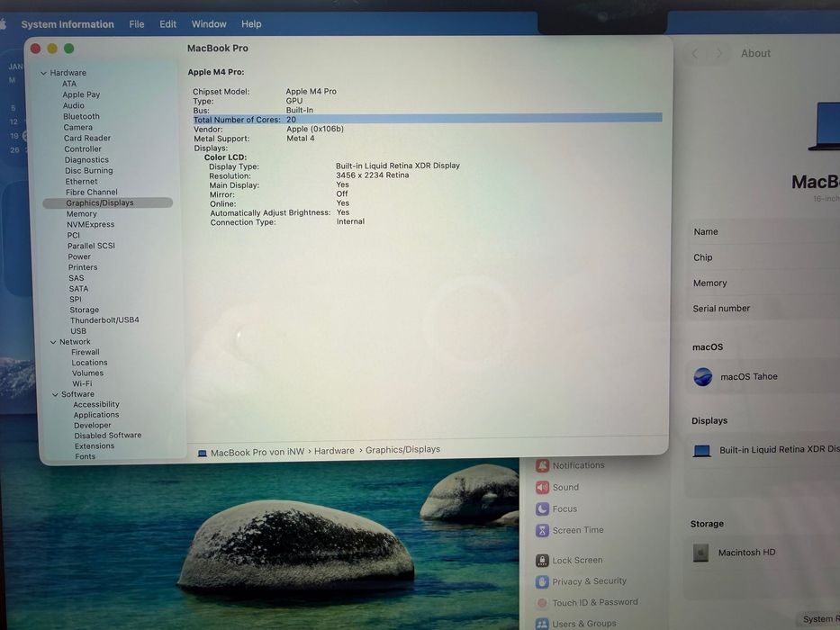Image resolution: width=840 pixels, height=630 pixels.
Task: Collapse the Network section chevron
Action: pos(53,342)
